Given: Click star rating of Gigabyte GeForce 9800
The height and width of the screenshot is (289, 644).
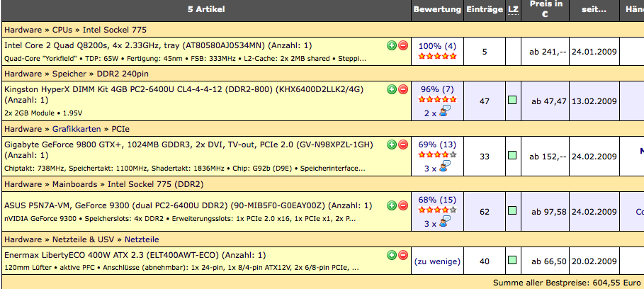Looking at the screenshot, I should pyautogui.click(x=437, y=154).
